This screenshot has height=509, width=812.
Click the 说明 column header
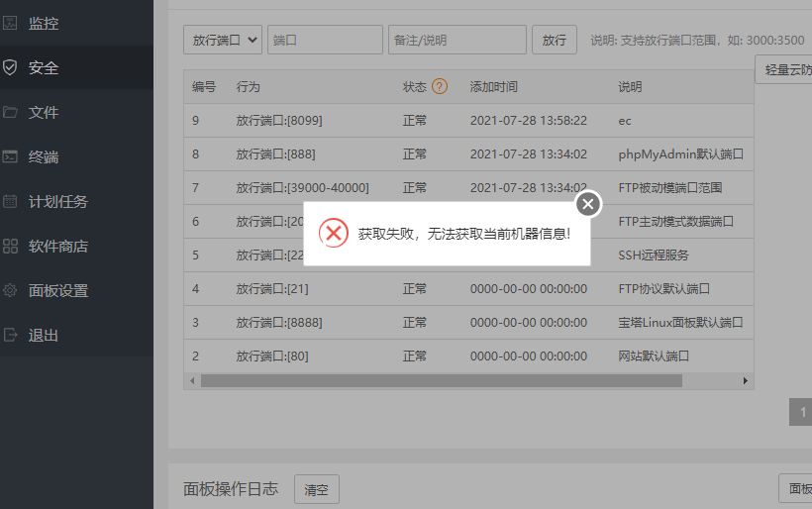coord(630,86)
